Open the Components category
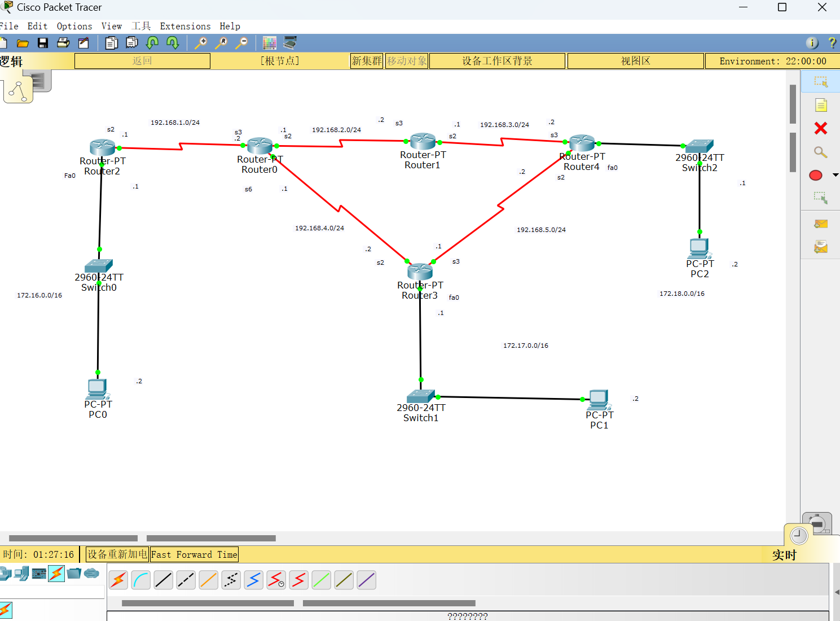The width and height of the screenshot is (840, 621). tap(39, 574)
